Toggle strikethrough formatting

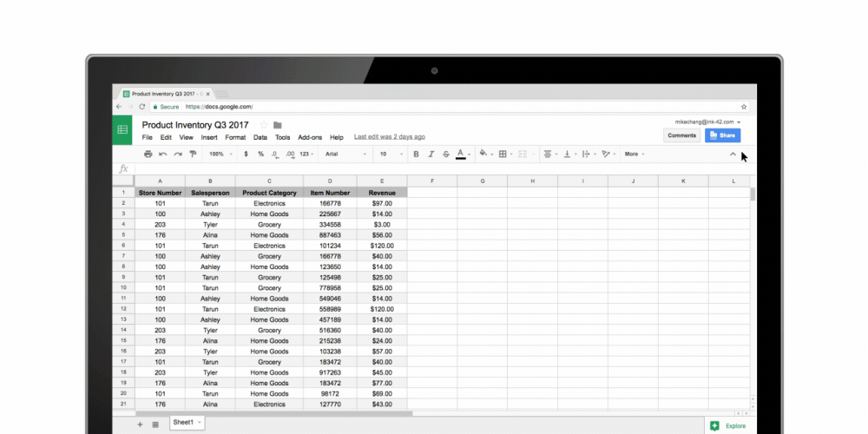point(446,154)
